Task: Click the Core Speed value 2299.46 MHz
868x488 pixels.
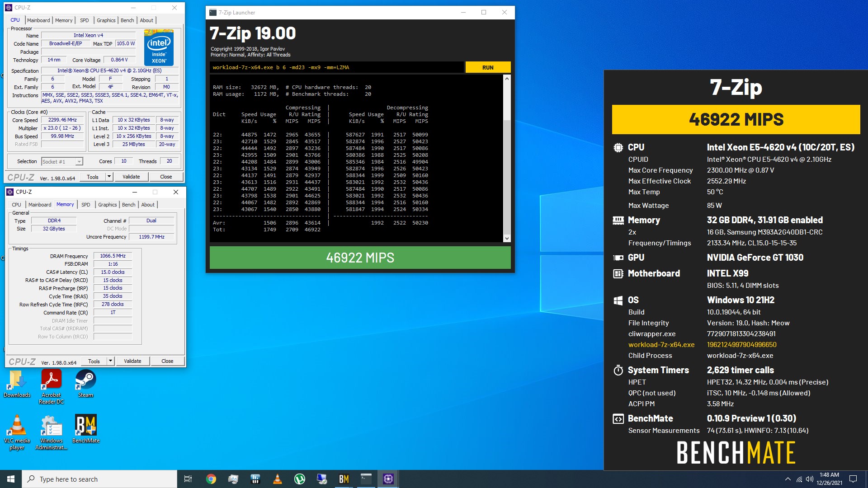Action: [x=63, y=120]
